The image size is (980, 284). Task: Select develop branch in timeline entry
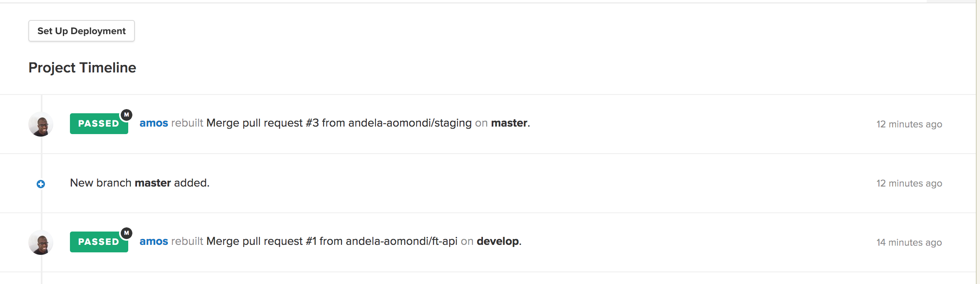[x=497, y=242]
